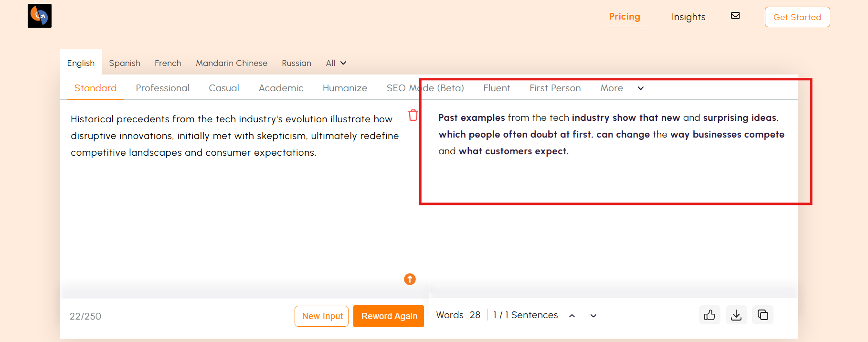Copy the reworded text to clipboard
The height and width of the screenshot is (342, 868).
(x=762, y=315)
